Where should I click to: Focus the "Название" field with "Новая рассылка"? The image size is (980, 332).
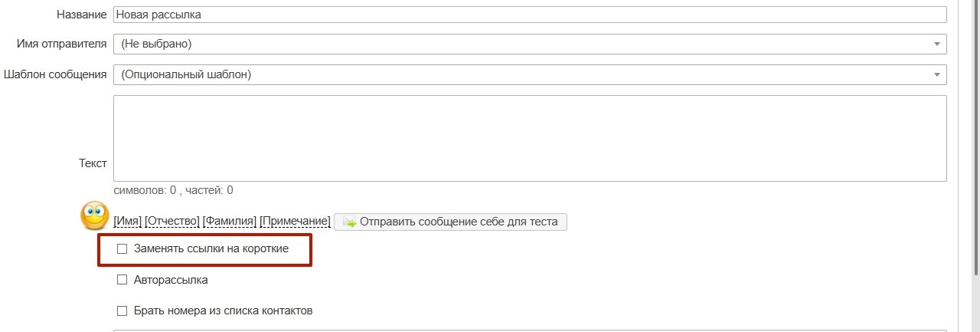528,14
